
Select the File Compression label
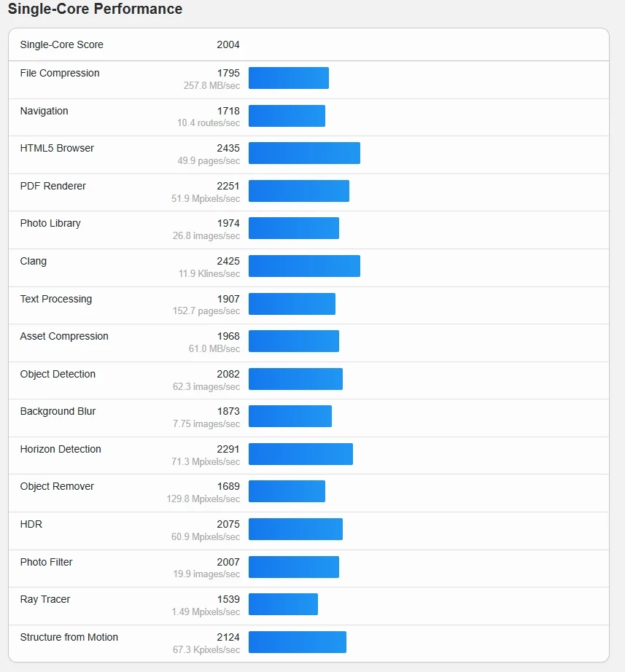pos(60,73)
